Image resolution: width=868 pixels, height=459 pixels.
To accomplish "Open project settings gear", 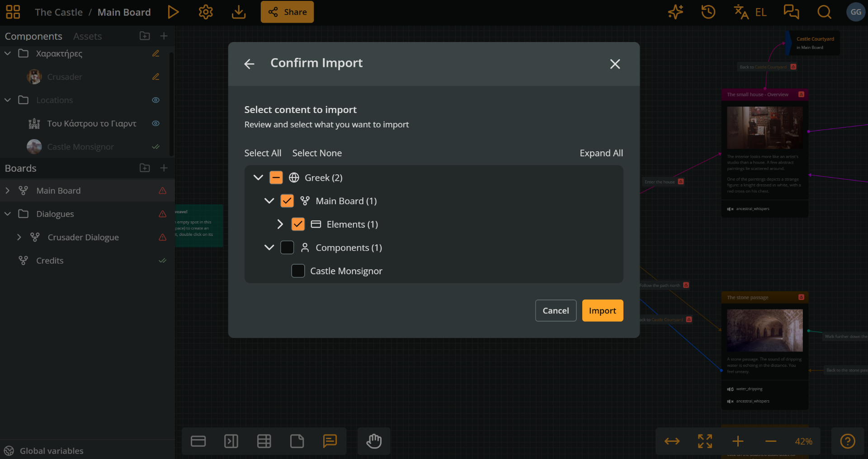I will coord(206,12).
